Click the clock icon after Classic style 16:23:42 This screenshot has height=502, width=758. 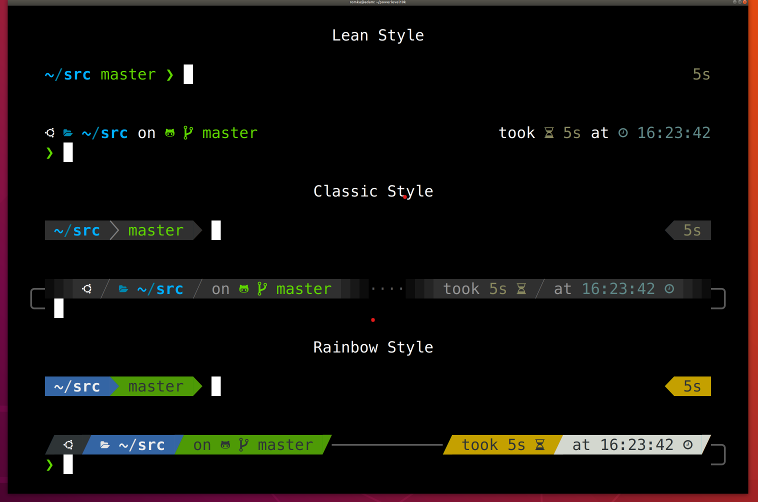pos(670,289)
